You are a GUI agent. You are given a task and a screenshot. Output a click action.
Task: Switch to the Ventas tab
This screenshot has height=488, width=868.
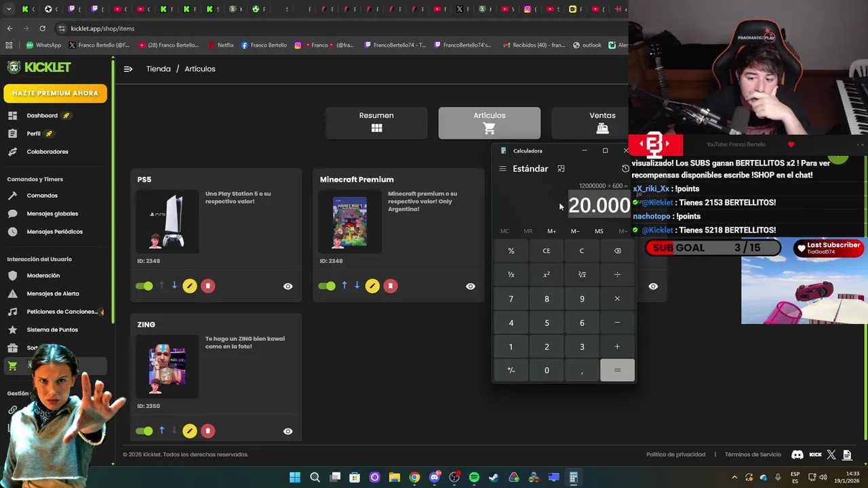pyautogui.click(x=590, y=123)
